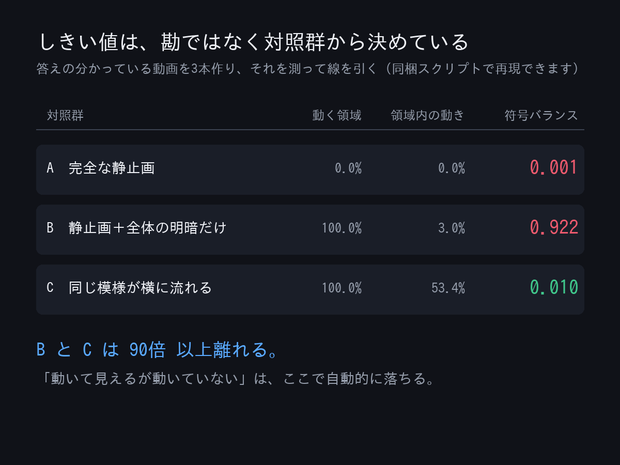Click the red 0.001 balance value
Image resolution: width=620 pixels, height=465 pixels.
(x=554, y=168)
